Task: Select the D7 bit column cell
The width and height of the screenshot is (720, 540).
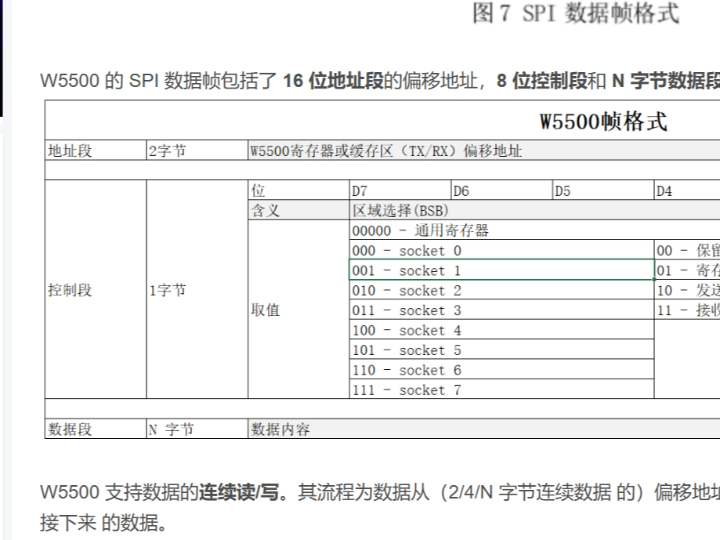Action: pyautogui.click(x=400, y=191)
